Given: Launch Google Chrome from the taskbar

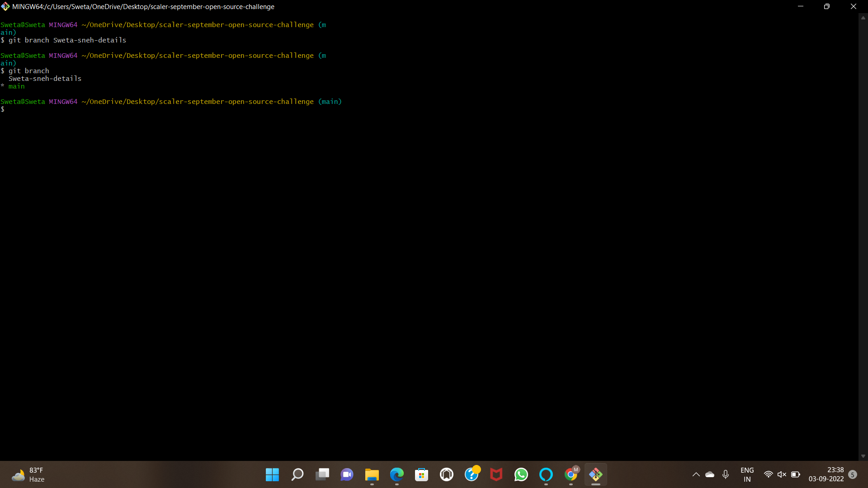Looking at the screenshot, I should click(571, 474).
